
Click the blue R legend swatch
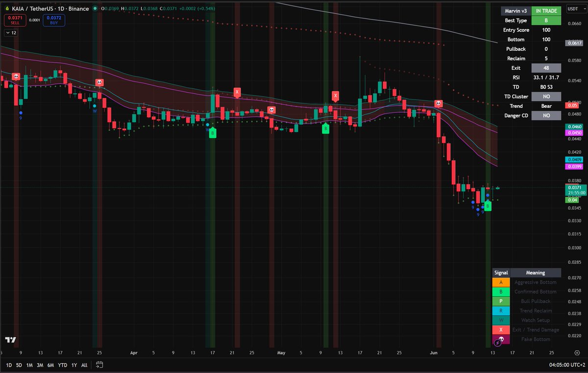[501, 311]
